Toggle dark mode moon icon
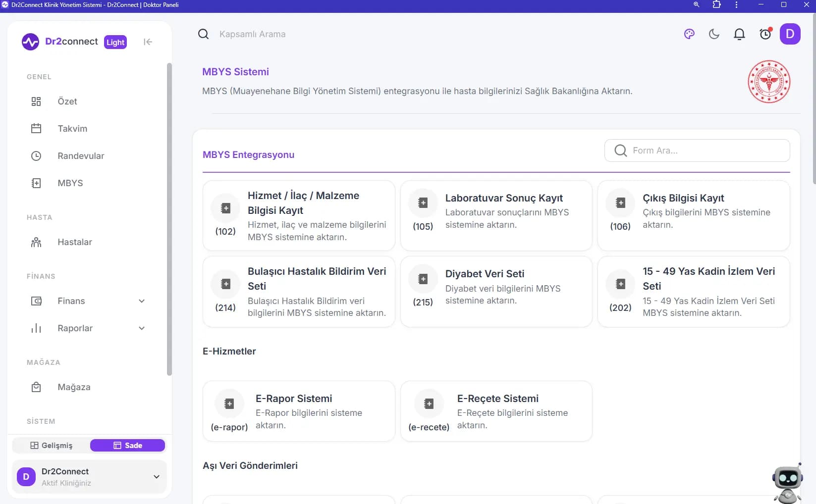Viewport: 816px width, 504px height. click(x=714, y=34)
